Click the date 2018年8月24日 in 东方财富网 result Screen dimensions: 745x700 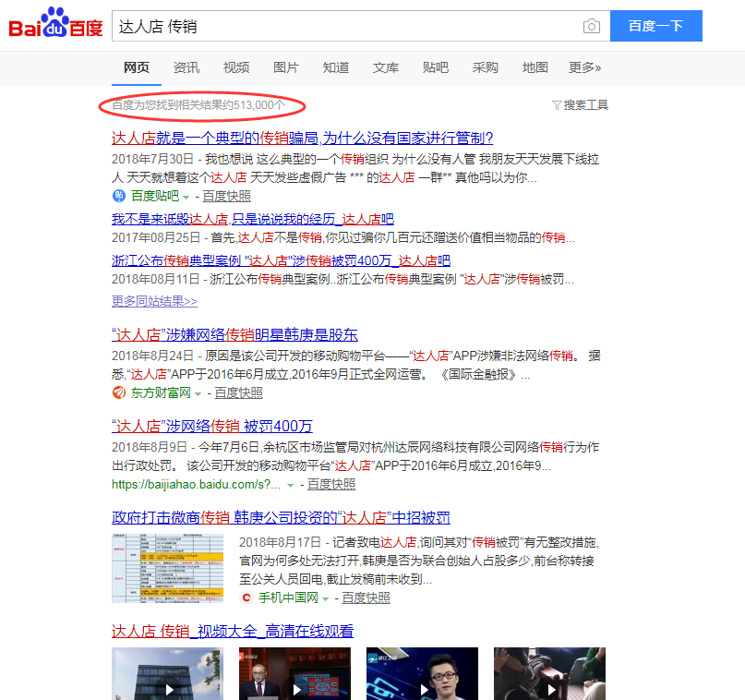click(x=152, y=356)
